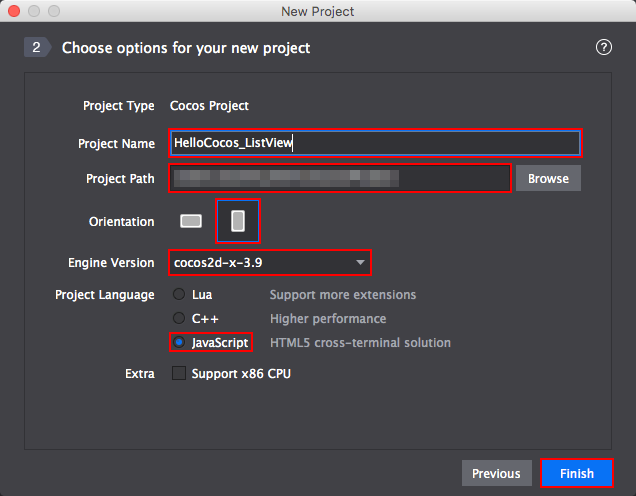Click Browse to choose project path
The width and height of the screenshot is (636, 496).
click(548, 179)
